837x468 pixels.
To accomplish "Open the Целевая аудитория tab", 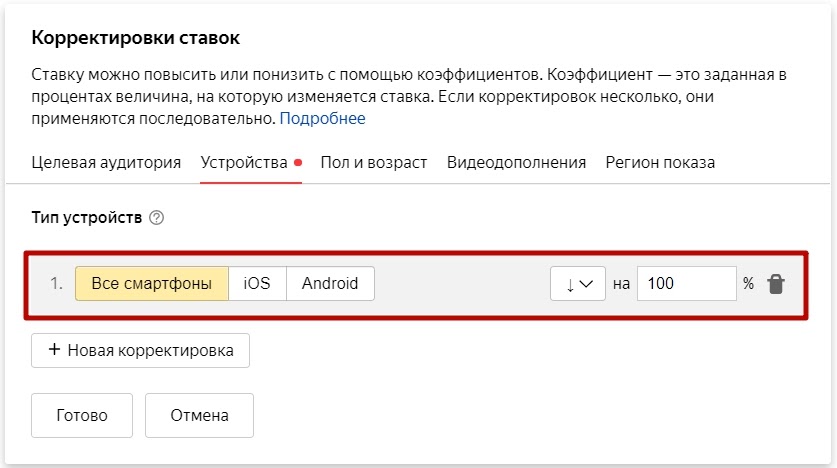I will click(x=106, y=162).
